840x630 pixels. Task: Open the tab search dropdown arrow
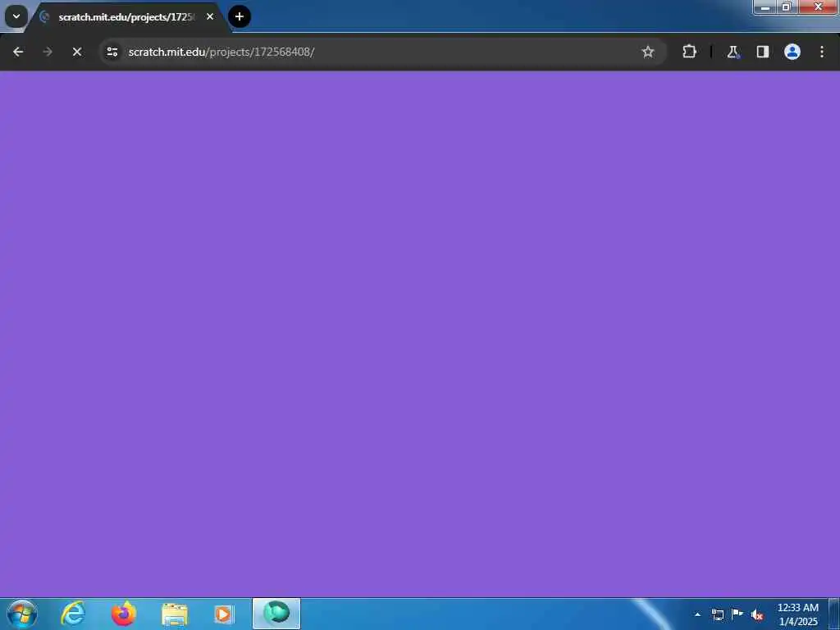[16, 16]
